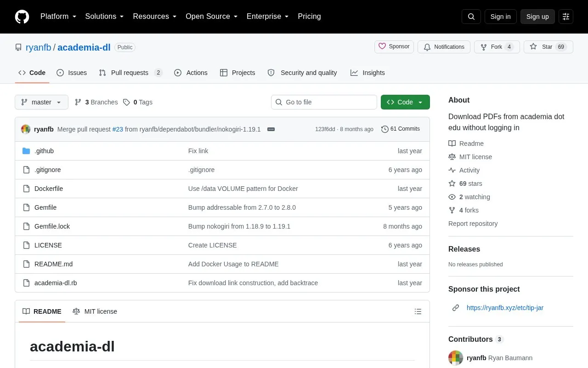The width and height of the screenshot is (588, 368).
Task: Click the Report repository link
Action: pyautogui.click(x=473, y=224)
